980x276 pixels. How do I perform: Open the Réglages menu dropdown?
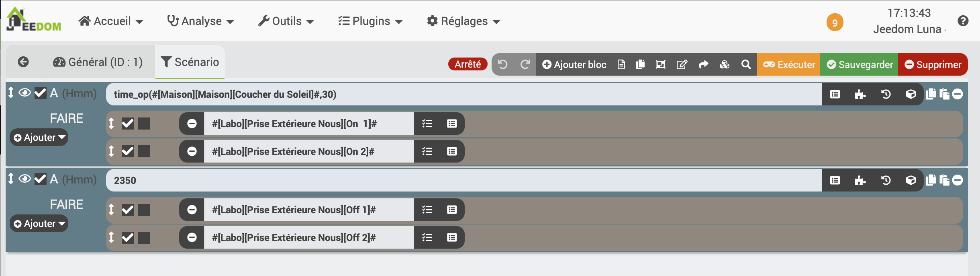tap(463, 21)
